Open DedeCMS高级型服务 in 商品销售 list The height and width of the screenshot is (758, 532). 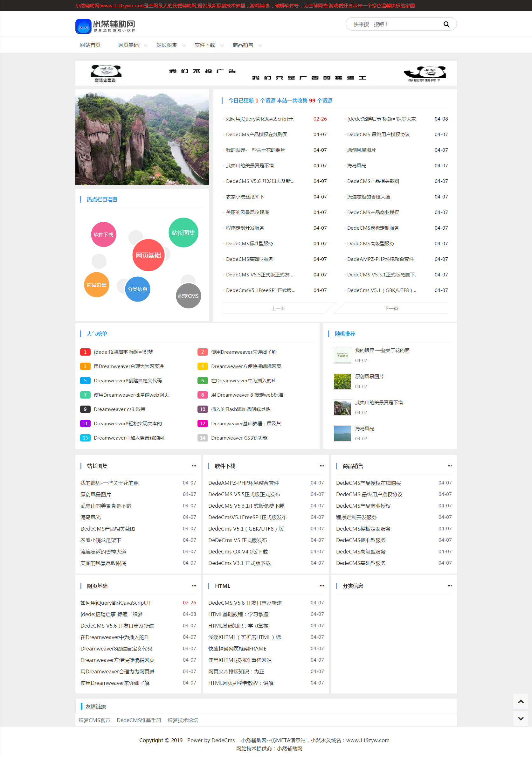point(361,551)
